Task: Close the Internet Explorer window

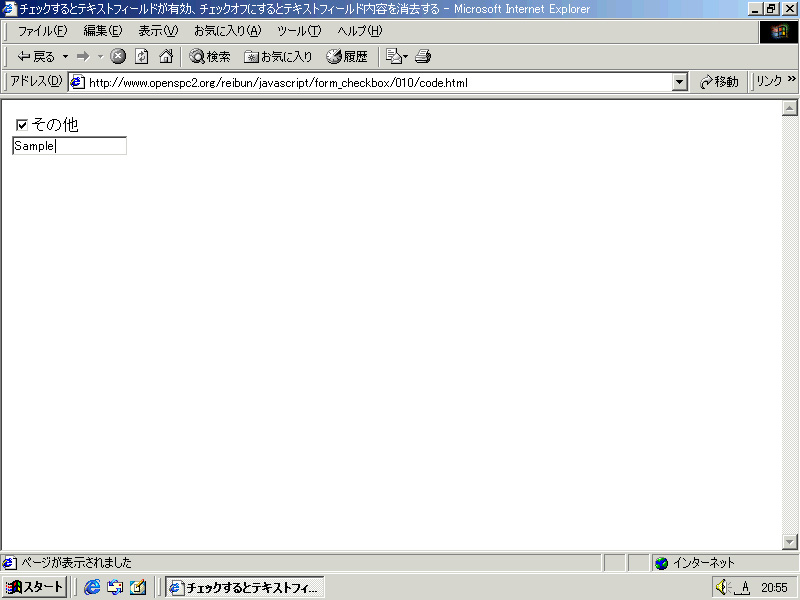Action: [x=788, y=9]
